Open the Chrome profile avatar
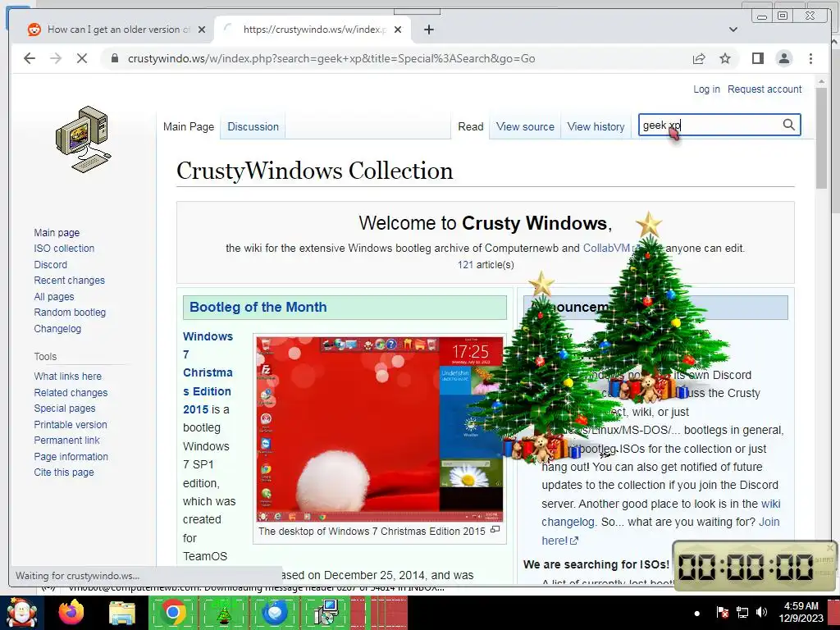This screenshot has width=840, height=630. 783,58
